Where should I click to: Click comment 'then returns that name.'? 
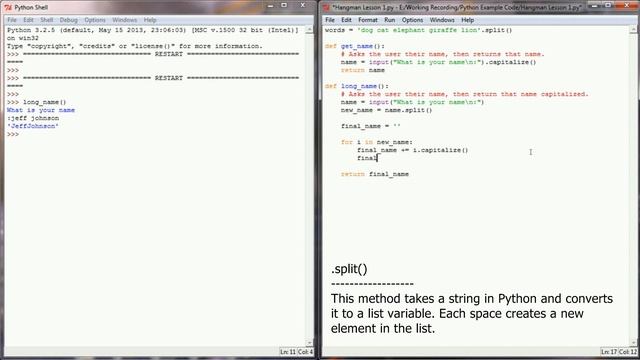click(x=499, y=54)
